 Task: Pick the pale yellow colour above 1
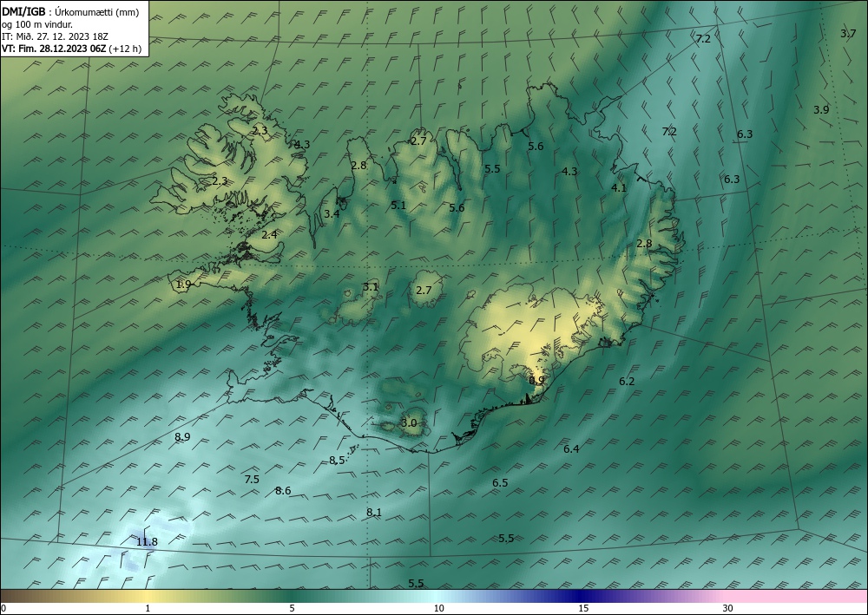(148, 596)
